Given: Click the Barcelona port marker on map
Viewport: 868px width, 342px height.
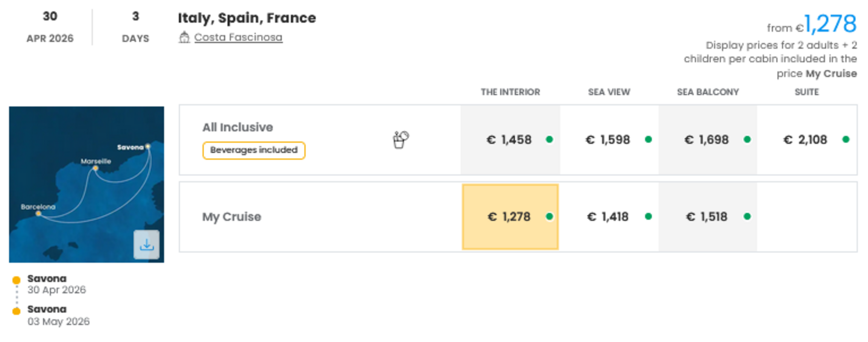Looking at the screenshot, I should tap(38, 213).
